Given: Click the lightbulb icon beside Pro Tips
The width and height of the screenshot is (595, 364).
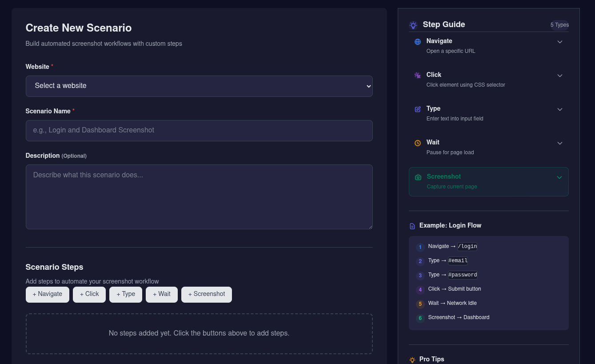Looking at the screenshot, I should coord(412,360).
